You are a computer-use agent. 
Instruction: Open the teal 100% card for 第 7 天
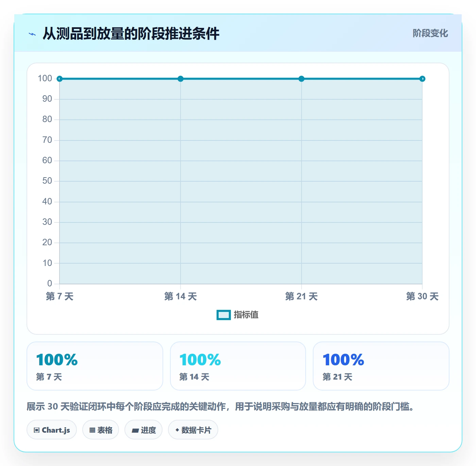(95, 366)
